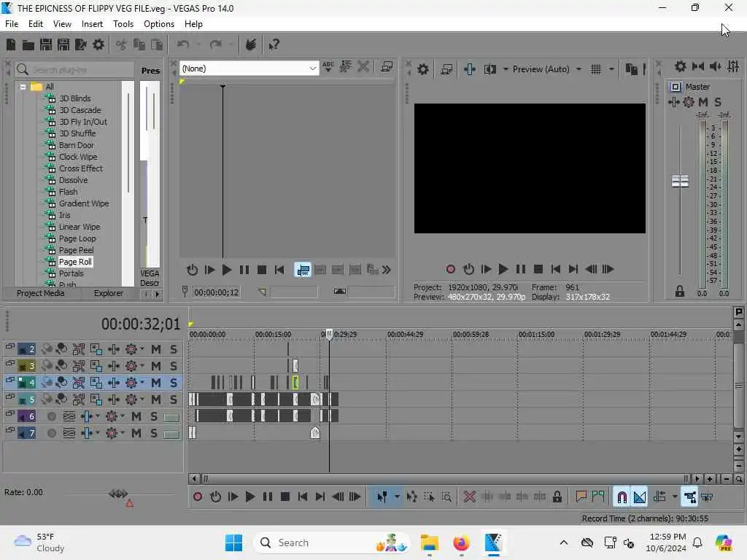Open Normal Edit tool dropdown arrow

point(397,497)
